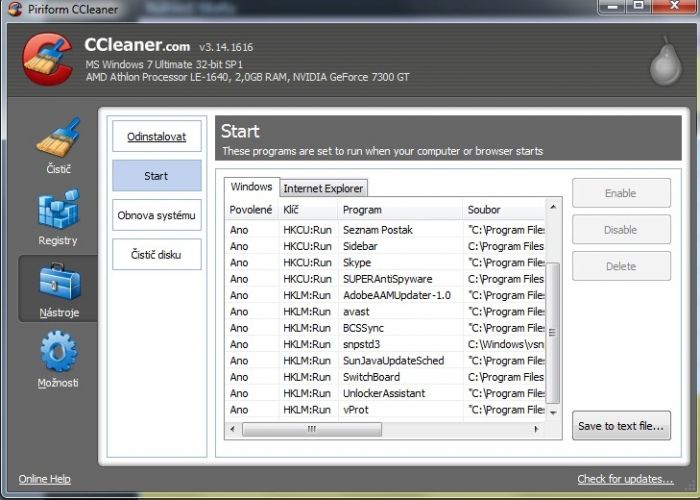Click the horizontal scrollbar thumb

tap(312, 429)
